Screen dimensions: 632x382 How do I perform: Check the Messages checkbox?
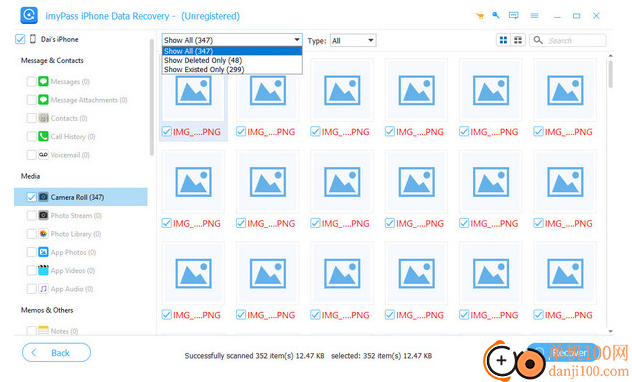coord(31,81)
